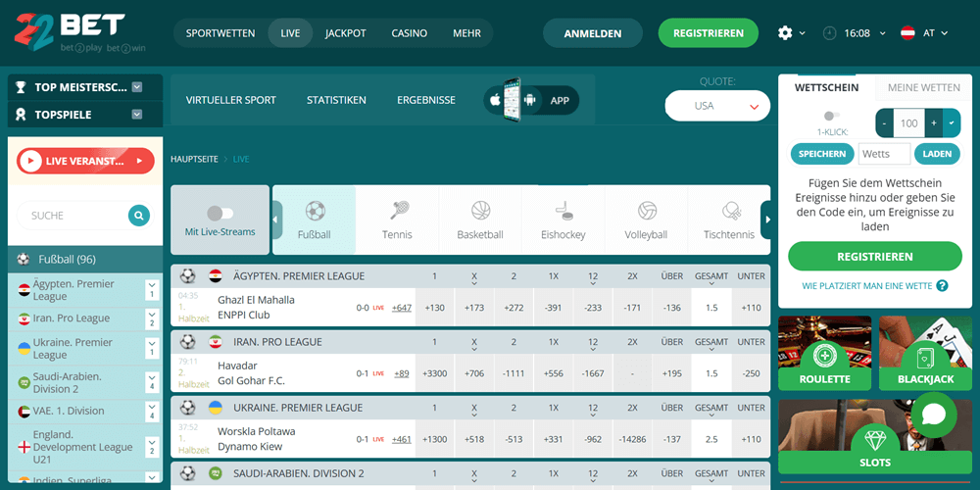Open +647 more markets for ENPPI match
Screen dimensions: 980x490
401,308
